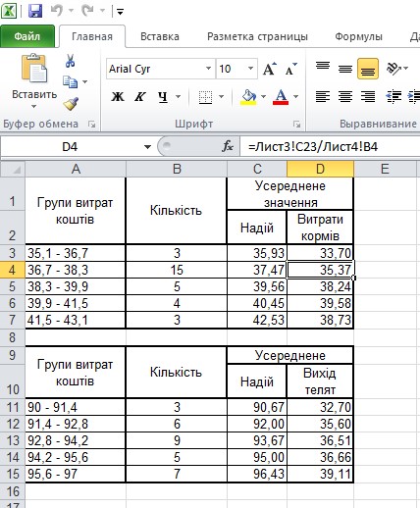The height and width of the screenshot is (508, 420).
Task: Apply red font color A
Action: click(281, 97)
